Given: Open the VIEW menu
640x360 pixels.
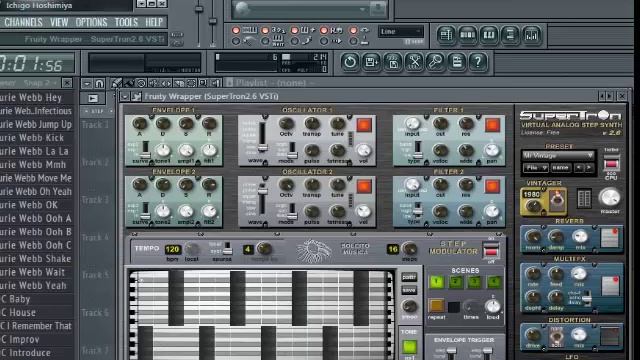Looking at the screenshot, I should click(x=59, y=22).
